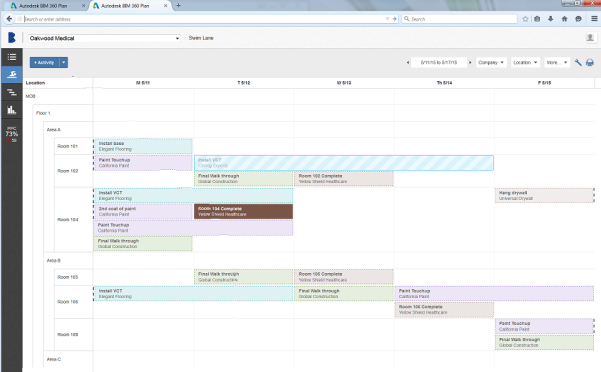Click the bookmark star icon
The width and height of the screenshot is (601, 372).
(x=525, y=18)
